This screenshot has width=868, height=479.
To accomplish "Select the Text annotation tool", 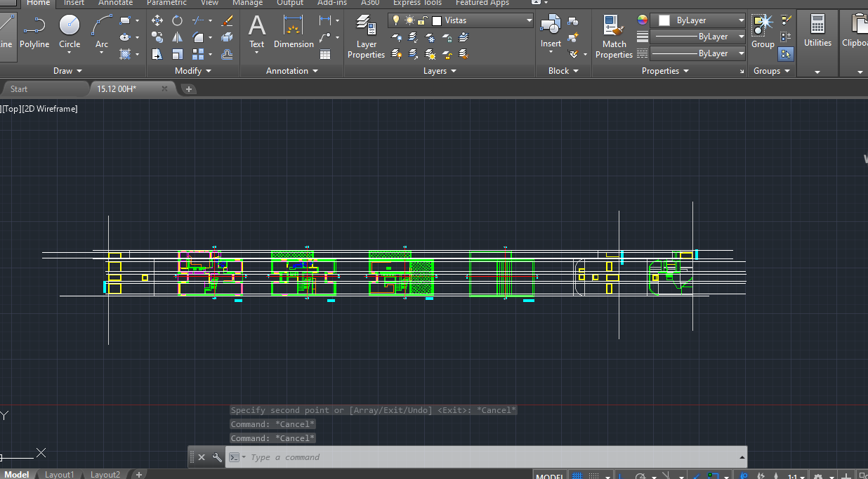I will 257,32.
